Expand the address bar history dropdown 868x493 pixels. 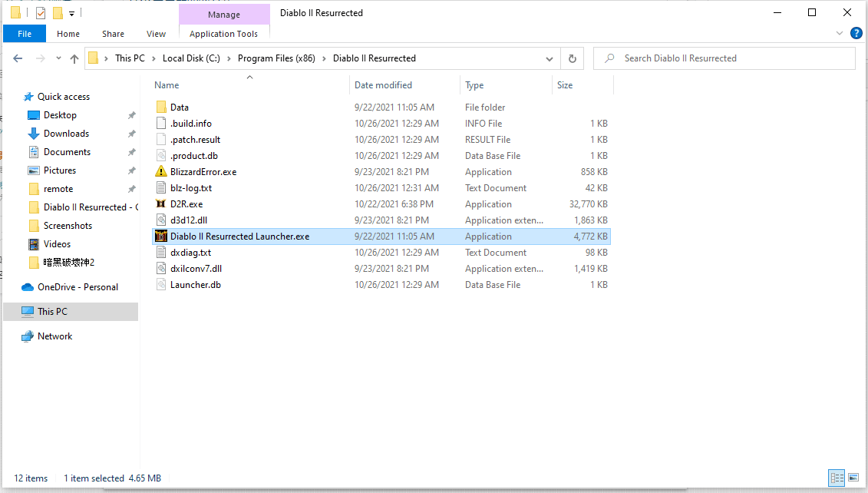(x=550, y=58)
